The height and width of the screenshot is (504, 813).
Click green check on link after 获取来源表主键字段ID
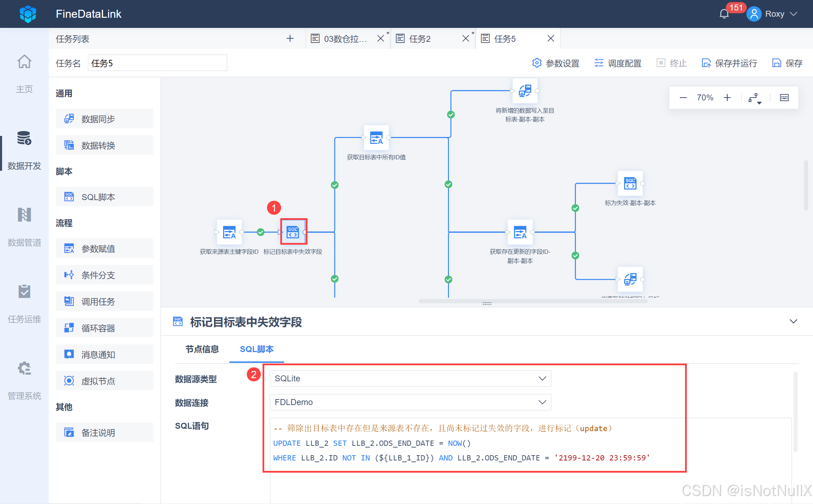click(260, 232)
